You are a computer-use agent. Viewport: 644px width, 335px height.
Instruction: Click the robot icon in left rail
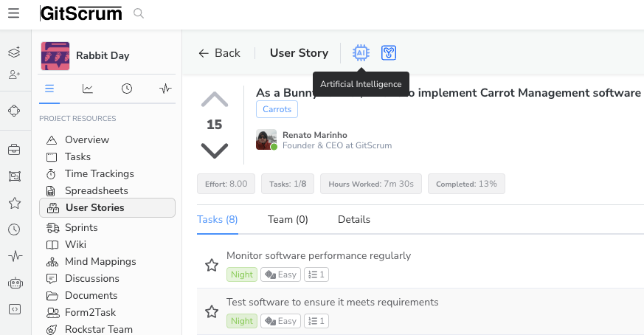click(x=14, y=283)
